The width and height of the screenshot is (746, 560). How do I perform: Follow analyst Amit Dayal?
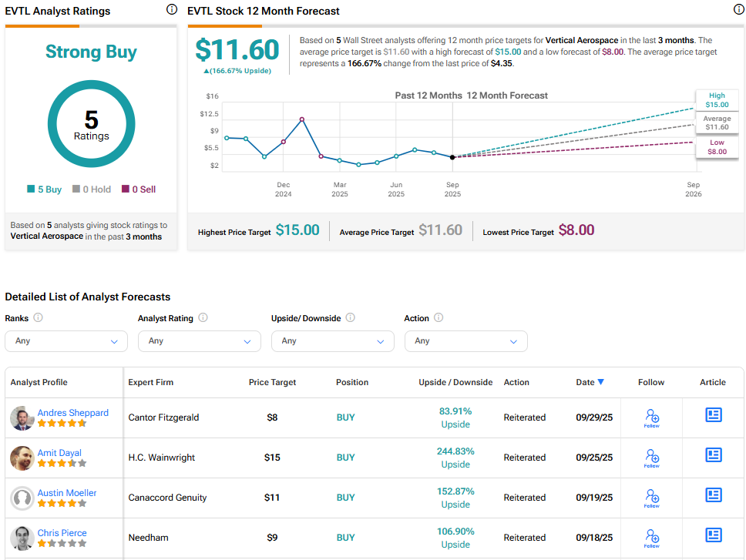tap(651, 458)
